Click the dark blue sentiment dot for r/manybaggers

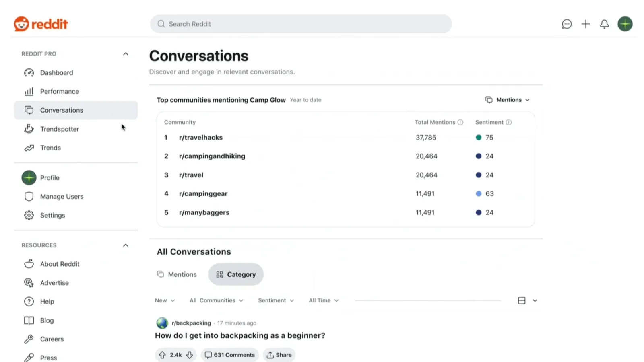(479, 212)
